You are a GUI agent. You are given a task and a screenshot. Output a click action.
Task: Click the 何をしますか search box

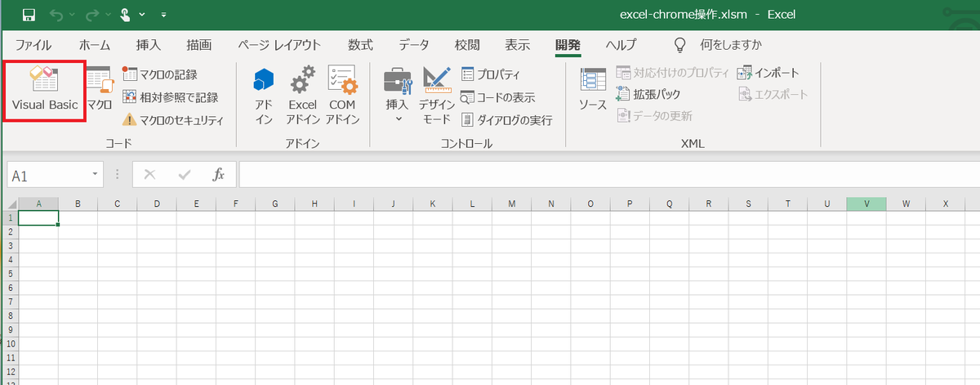[x=731, y=44]
